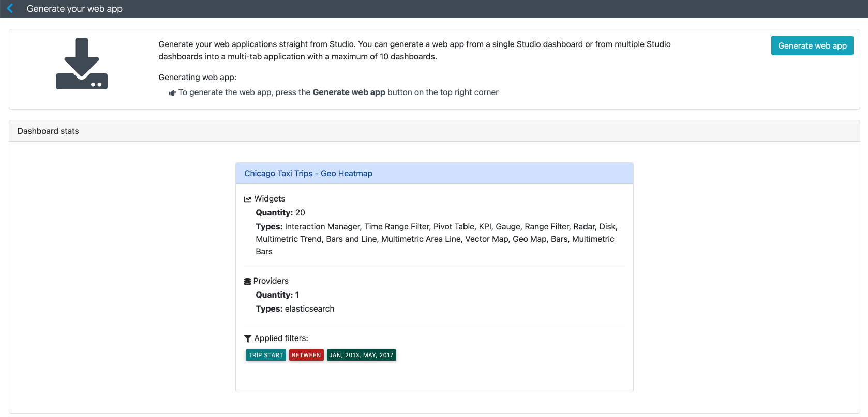The height and width of the screenshot is (417, 868).
Task: Select the red BETWEEN filter badge
Action: [306, 355]
